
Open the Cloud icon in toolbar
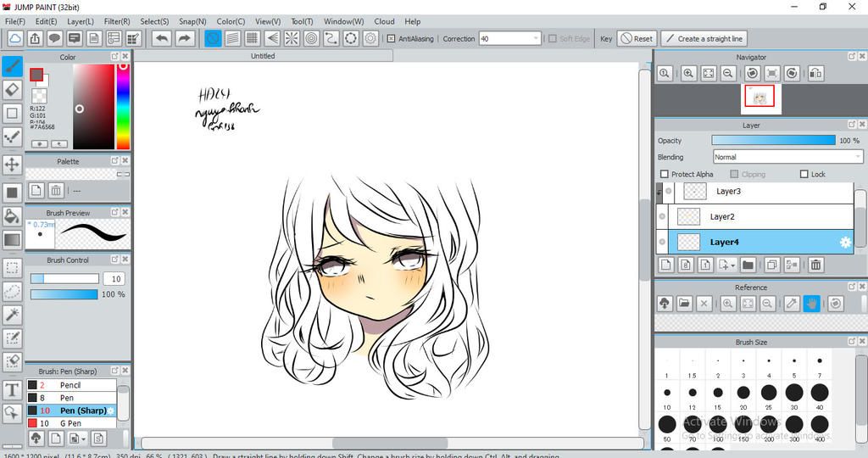pyautogui.click(x=15, y=38)
